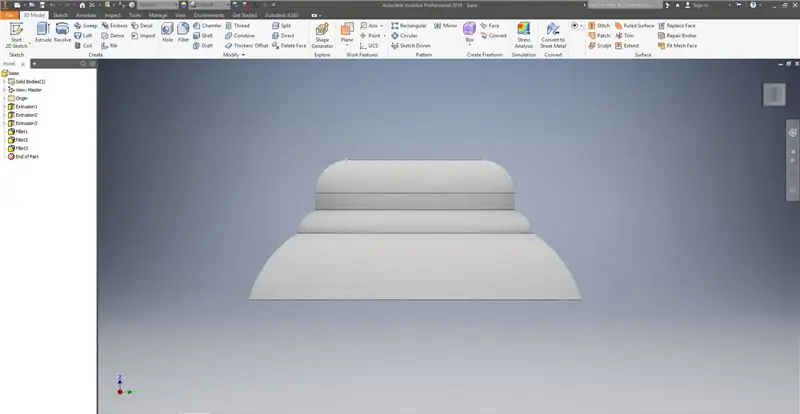Launch Stress Analysis simulation
Viewport: 800px width, 414px height.
524,36
